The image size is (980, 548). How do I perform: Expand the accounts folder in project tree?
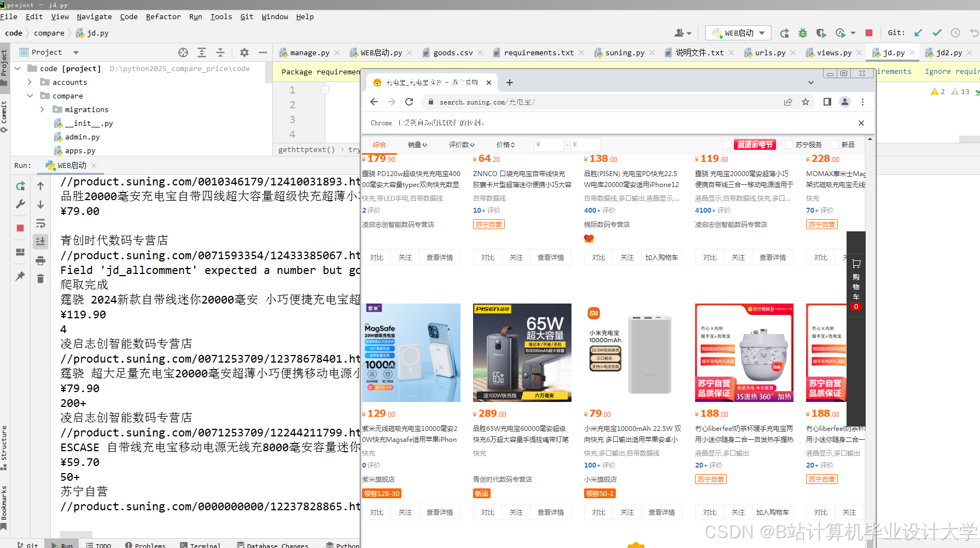click(x=30, y=82)
